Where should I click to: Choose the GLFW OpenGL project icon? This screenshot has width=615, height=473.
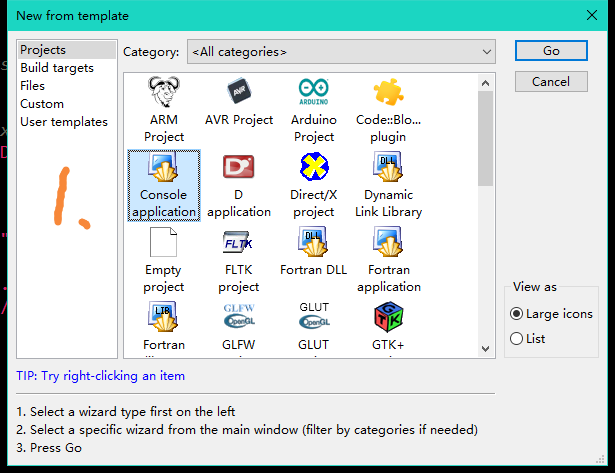239,316
